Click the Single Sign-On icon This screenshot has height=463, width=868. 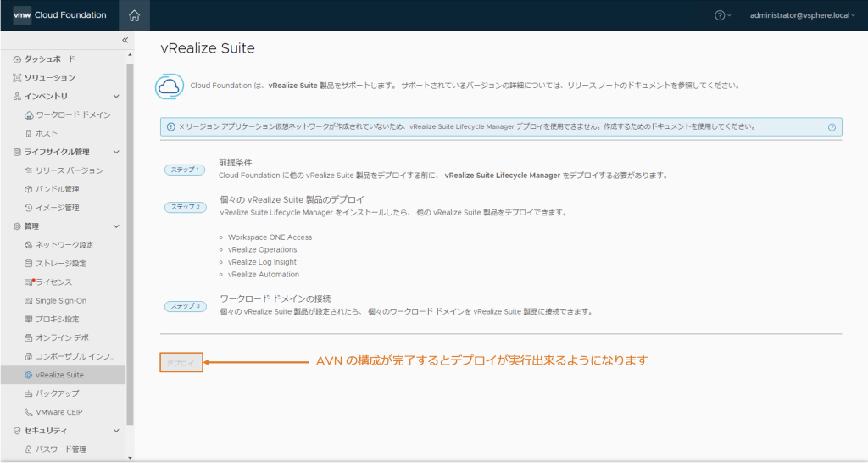29,301
